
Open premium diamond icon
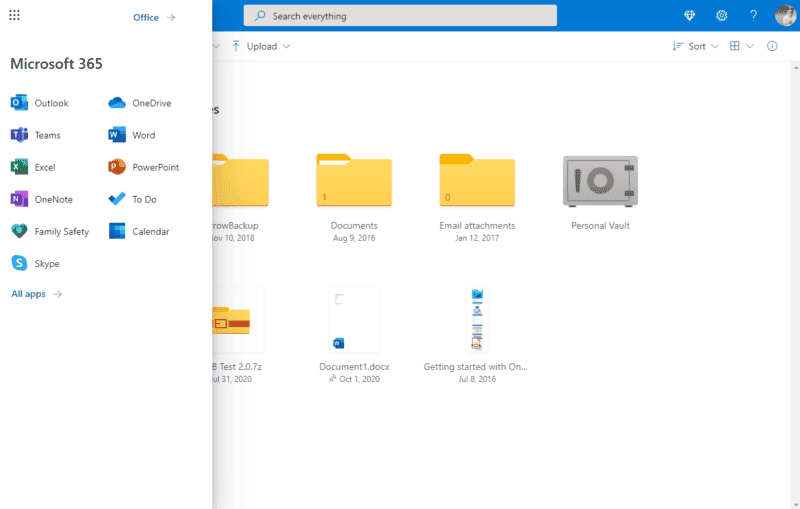(689, 16)
